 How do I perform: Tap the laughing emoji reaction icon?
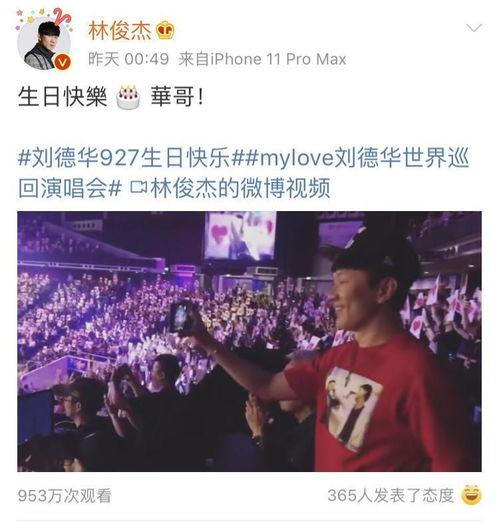(x=471, y=495)
